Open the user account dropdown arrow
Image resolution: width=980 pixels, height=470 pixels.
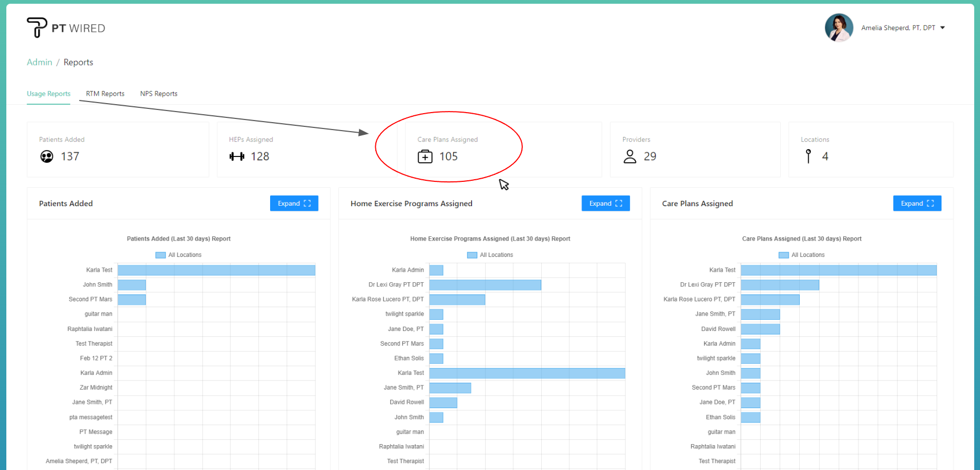[942, 28]
